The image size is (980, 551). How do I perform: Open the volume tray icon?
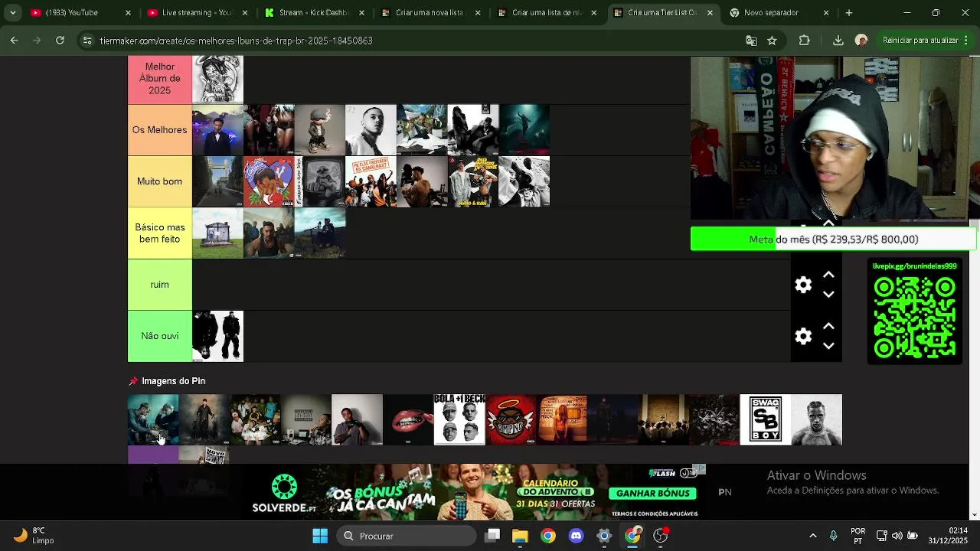(x=897, y=536)
